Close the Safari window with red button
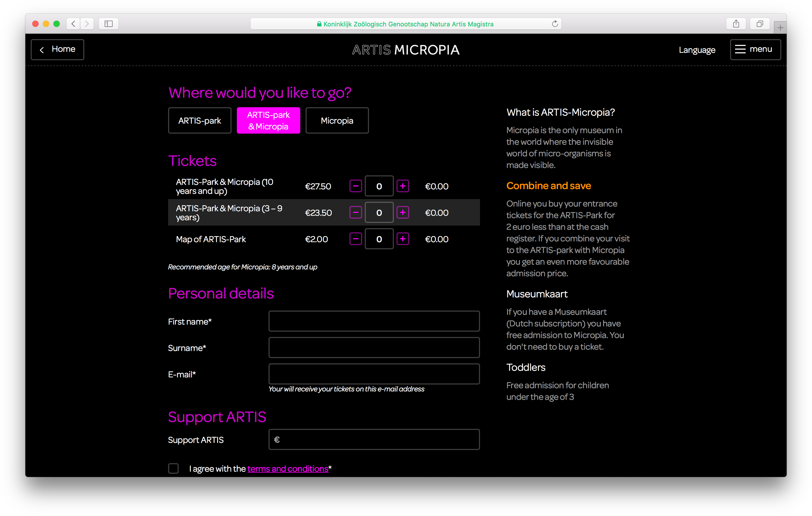 pos(35,24)
